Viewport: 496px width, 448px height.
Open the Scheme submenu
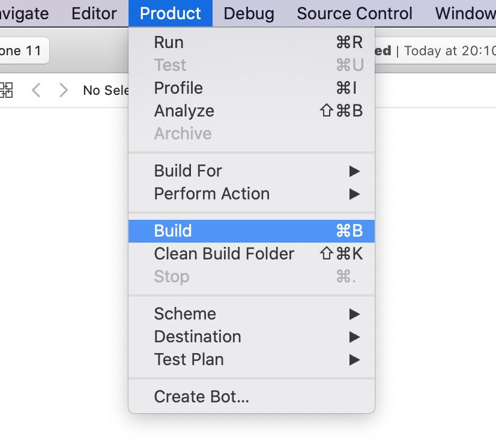(x=252, y=314)
